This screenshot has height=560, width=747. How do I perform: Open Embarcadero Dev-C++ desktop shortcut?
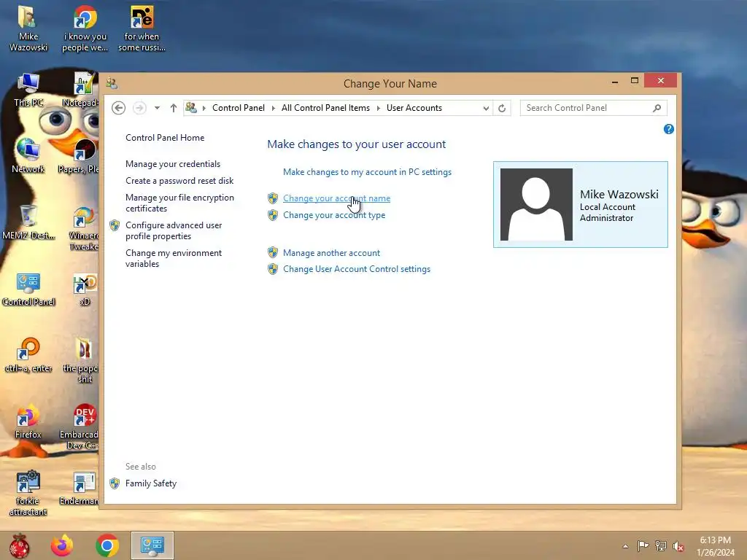point(79,427)
